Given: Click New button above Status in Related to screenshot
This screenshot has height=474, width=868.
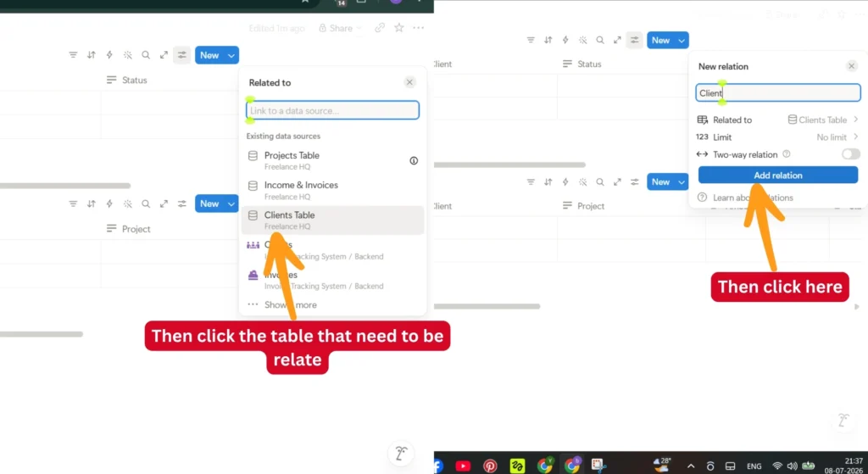Looking at the screenshot, I should pyautogui.click(x=209, y=55).
